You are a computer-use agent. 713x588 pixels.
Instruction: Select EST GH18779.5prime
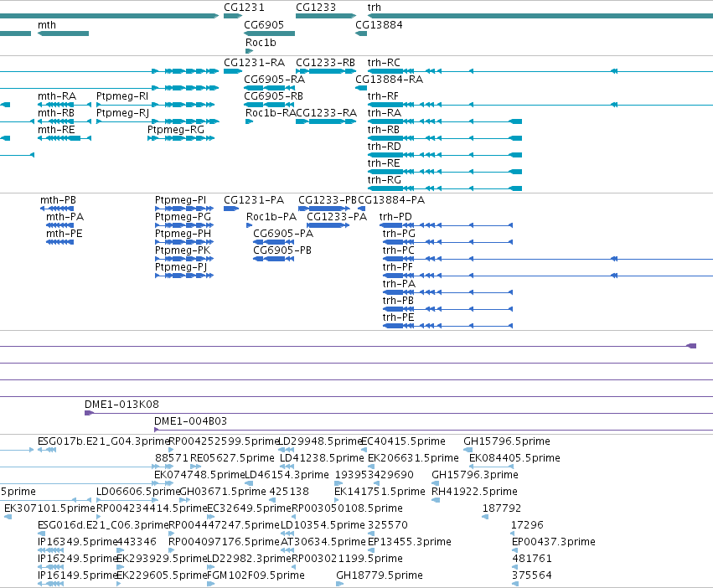pos(339,584)
